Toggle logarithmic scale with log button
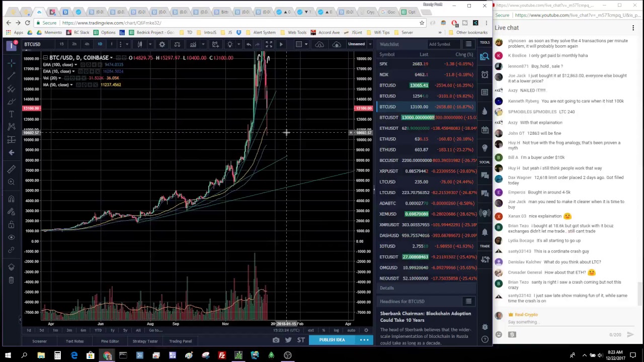 (x=336, y=330)
